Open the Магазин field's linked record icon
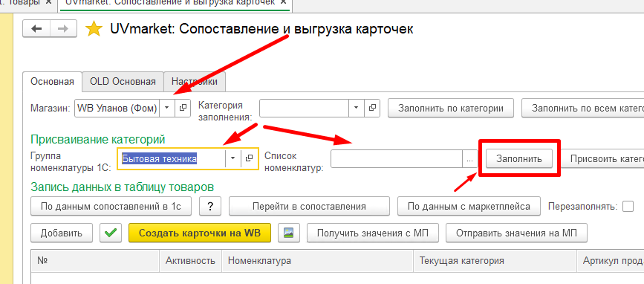 [183, 108]
